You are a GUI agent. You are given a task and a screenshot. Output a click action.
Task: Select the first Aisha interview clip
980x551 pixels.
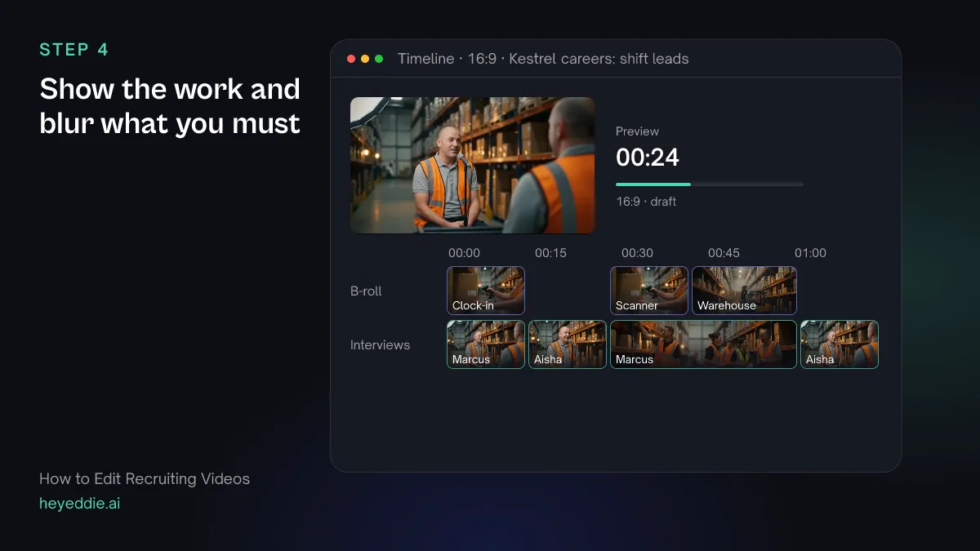click(x=568, y=344)
